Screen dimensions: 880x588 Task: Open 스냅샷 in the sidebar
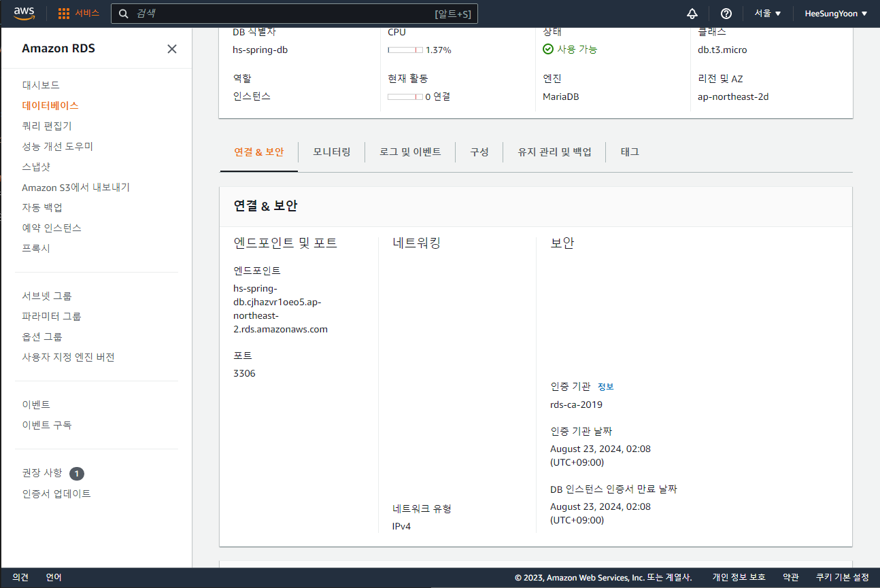coord(36,167)
